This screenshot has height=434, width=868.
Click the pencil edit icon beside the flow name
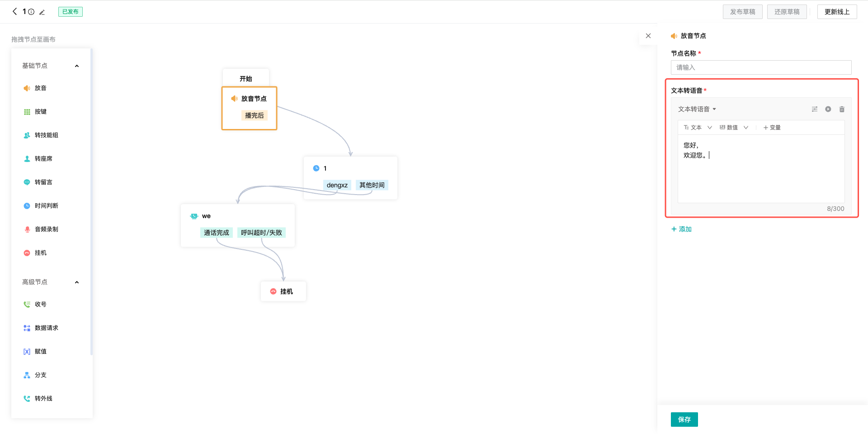click(42, 12)
